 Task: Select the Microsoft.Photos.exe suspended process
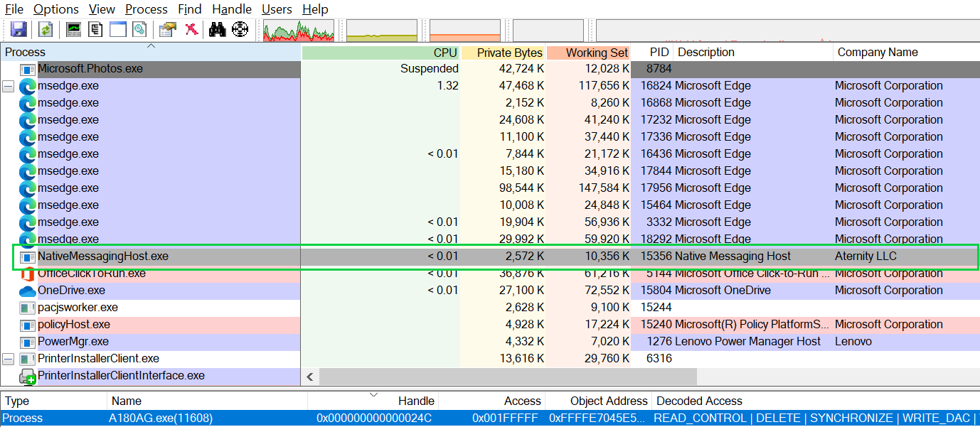click(490, 69)
